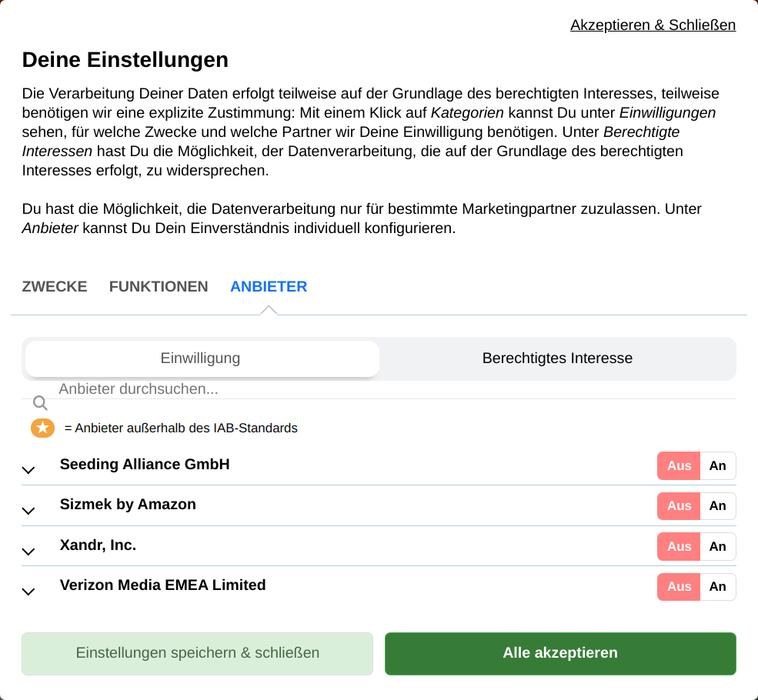Click the search magnifier icon

pyautogui.click(x=39, y=402)
